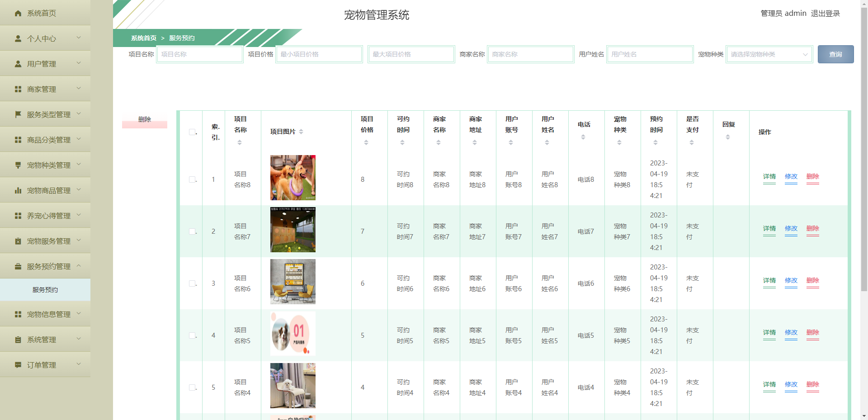Click 系统首页 in the breadcrumb

(x=143, y=38)
